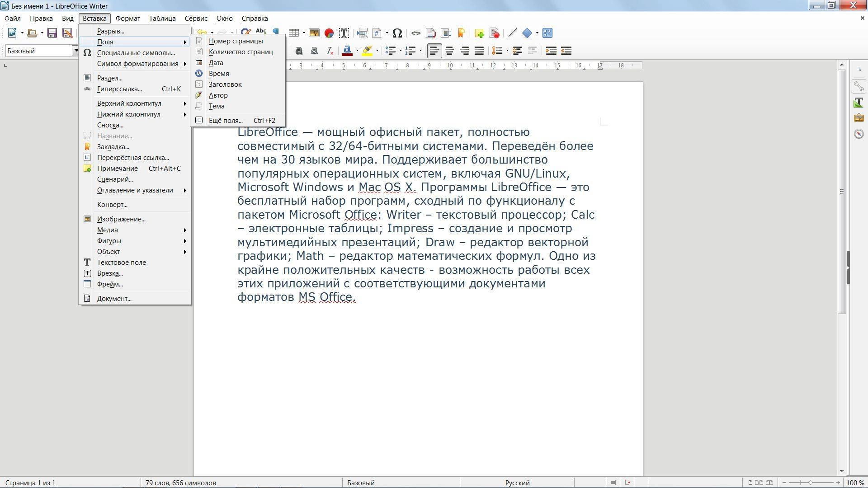868x488 pixels.
Task: Click the 100 % zoom level
Action: coord(855,483)
